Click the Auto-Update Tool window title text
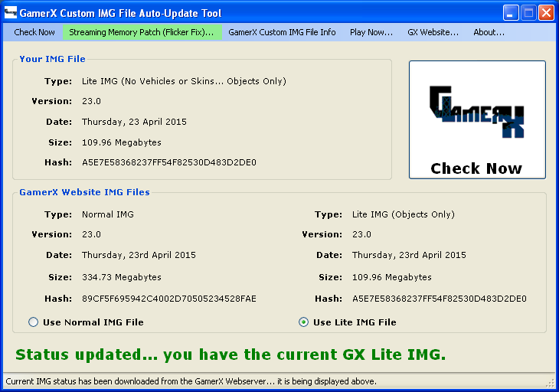 point(120,13)
